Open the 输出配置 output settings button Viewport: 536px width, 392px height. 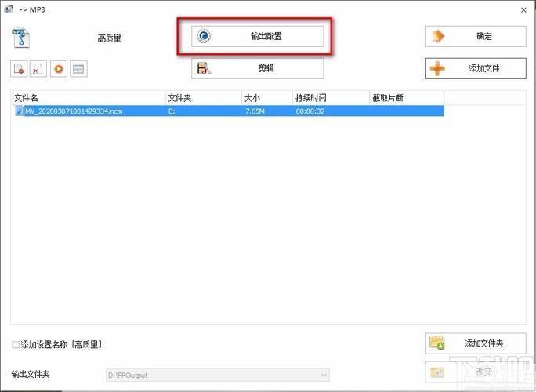click(257, 36)
